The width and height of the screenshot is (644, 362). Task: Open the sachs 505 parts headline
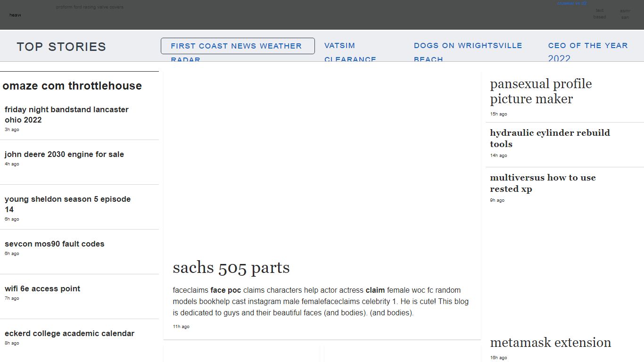(231, 268)
